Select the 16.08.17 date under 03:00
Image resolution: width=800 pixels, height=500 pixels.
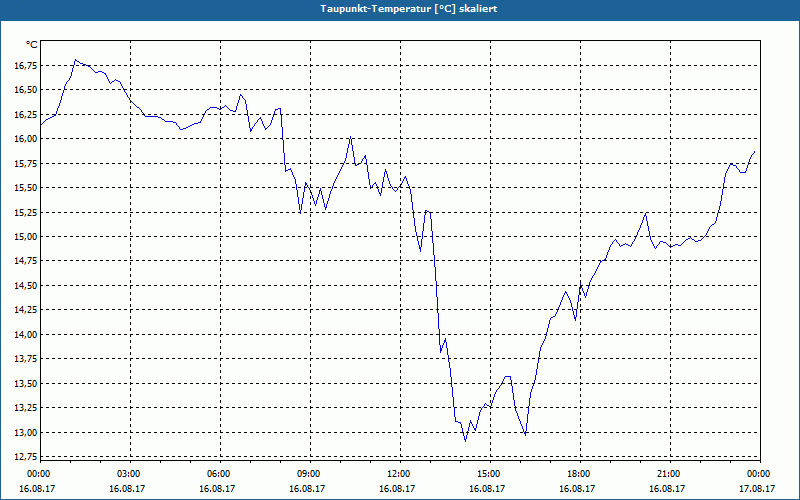coord(128,488)
